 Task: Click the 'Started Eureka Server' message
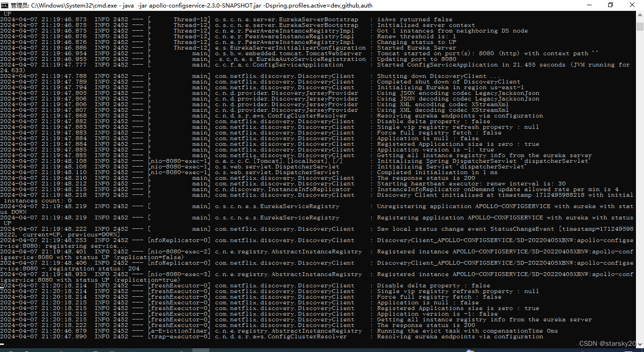(416, 48)
